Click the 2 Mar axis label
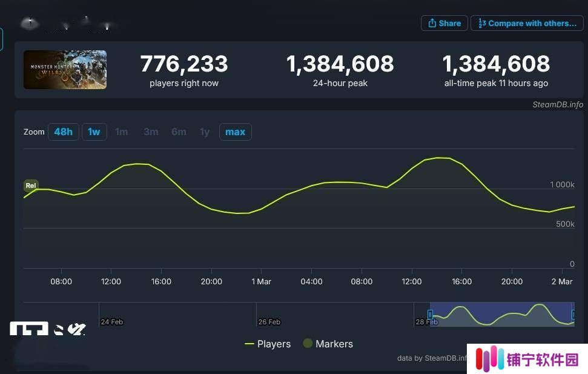Screen dimensions: 588x374 coord(562,282)
